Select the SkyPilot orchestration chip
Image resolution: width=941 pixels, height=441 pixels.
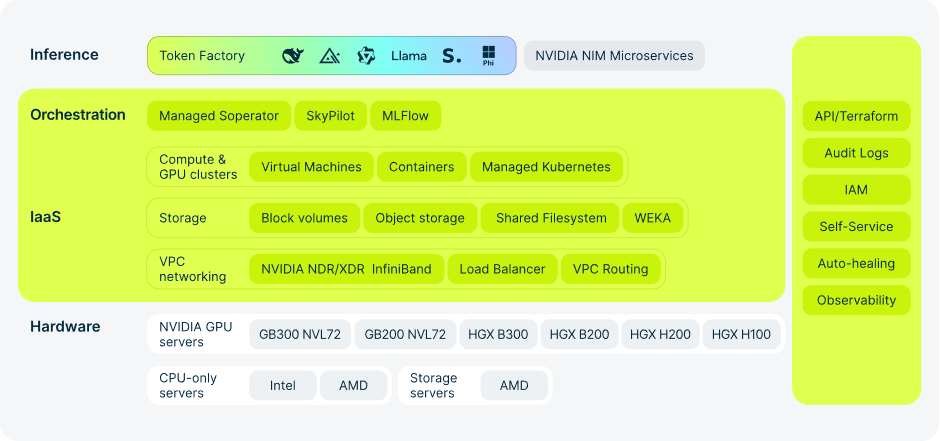click(x=330, y=116)
